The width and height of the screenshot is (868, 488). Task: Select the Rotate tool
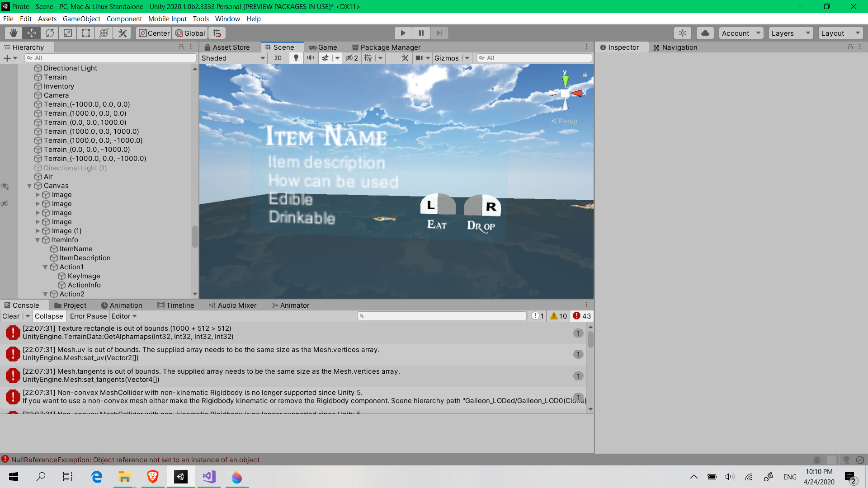50,33
